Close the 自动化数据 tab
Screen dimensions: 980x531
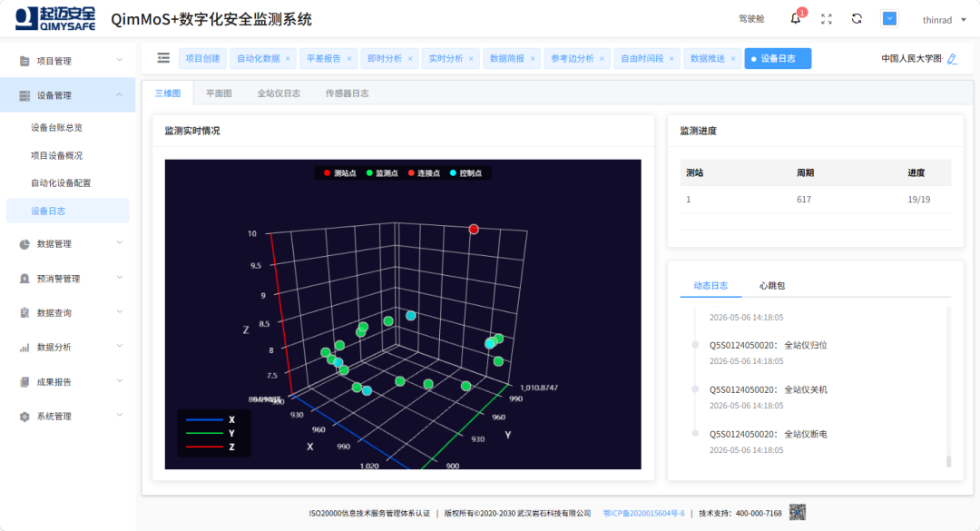click(x=288, y=59)
